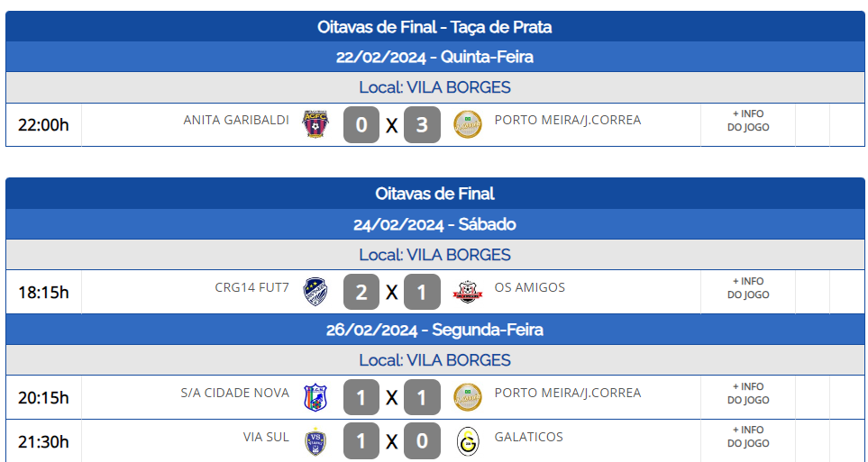Image resolution: width=868 pixels, height=462 pixels.
Task: Click the Via Sul team crest
Action: pyautogui.click(x=315, y=440)
